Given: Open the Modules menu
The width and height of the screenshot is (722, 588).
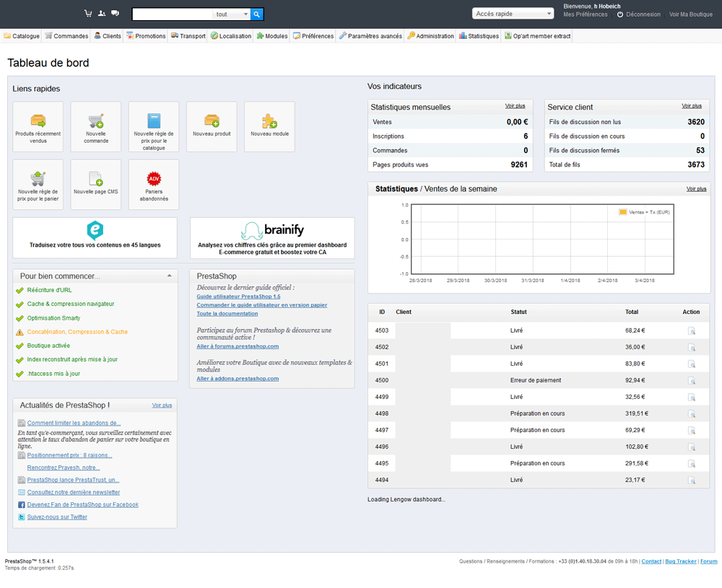Looking at the screenshot, I should [x=272, y=36].
